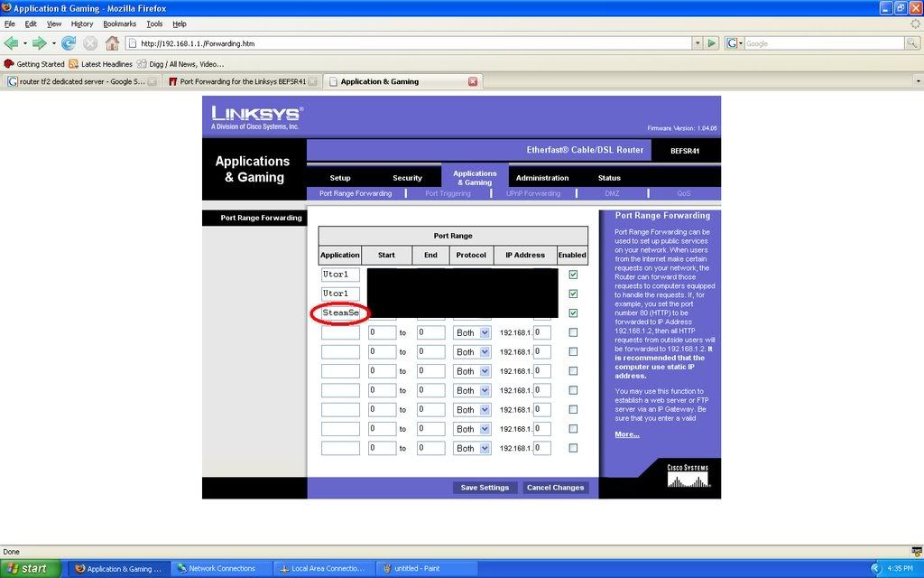Image resolution: width=924 pixels, height=578 pixels.
Task: Click the Windows Start button
Action: (x=31, y=568)
